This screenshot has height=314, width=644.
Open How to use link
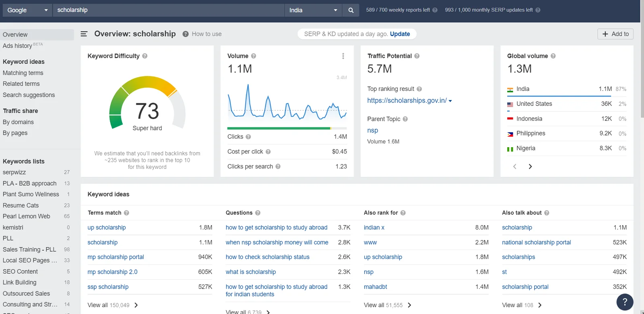point(206,34)
